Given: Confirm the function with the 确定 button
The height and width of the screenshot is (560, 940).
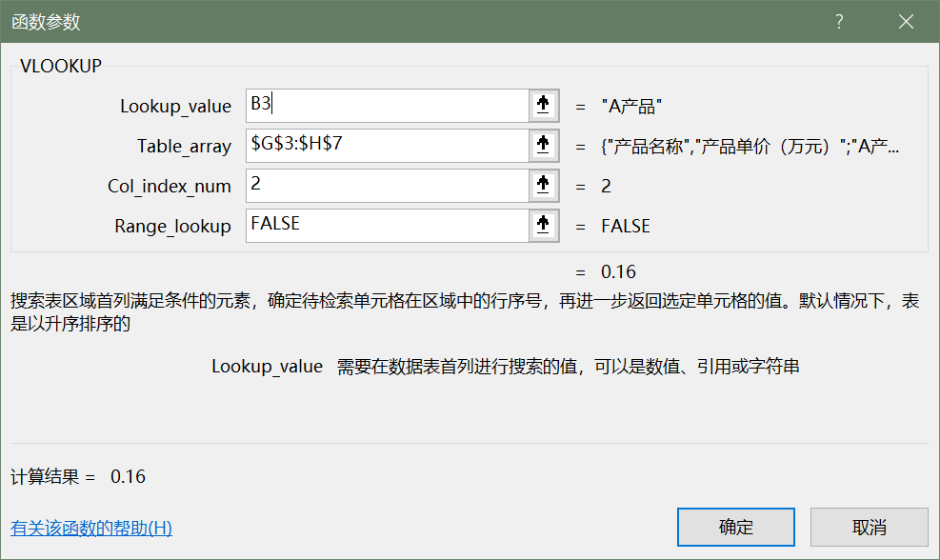Looking at the screenshot, I should tap(735, 527).
